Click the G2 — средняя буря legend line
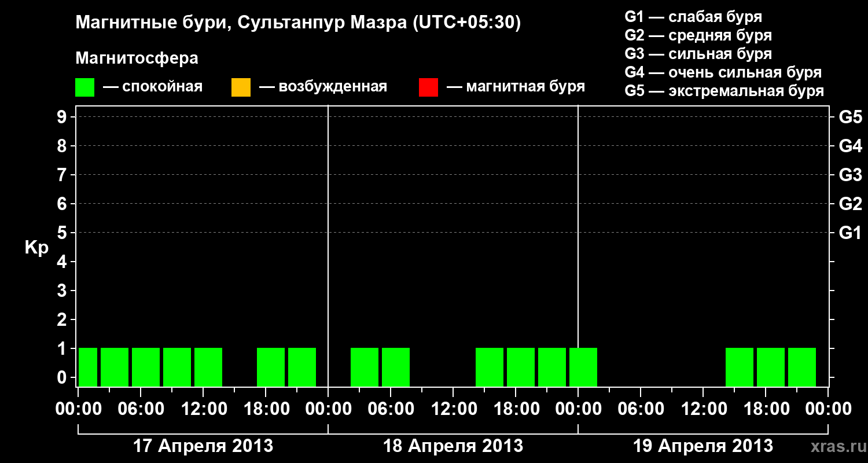This screenshot has height=463, width=868. [x=698, y=35]
